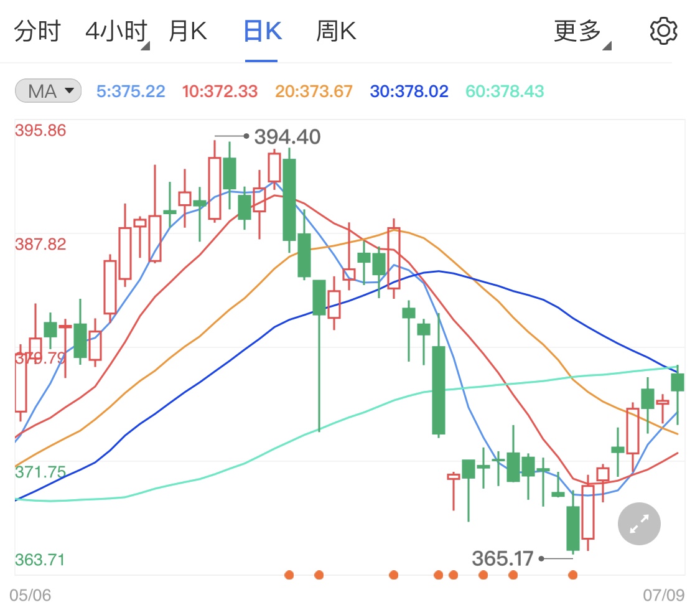Tap the fullscreen expand arrows button
The image size is (700, 615).
639,523
